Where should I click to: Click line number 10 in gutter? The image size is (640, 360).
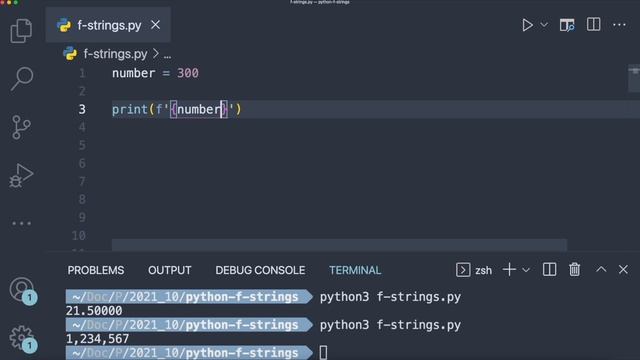click(79, 236)
